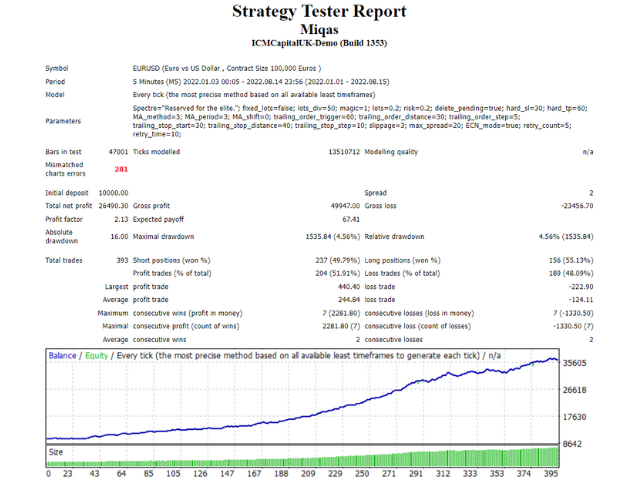This screenshot has height=480, width=640.
Task: Click the EURUSD symbol description value
Action: click(x=227, y=69)
